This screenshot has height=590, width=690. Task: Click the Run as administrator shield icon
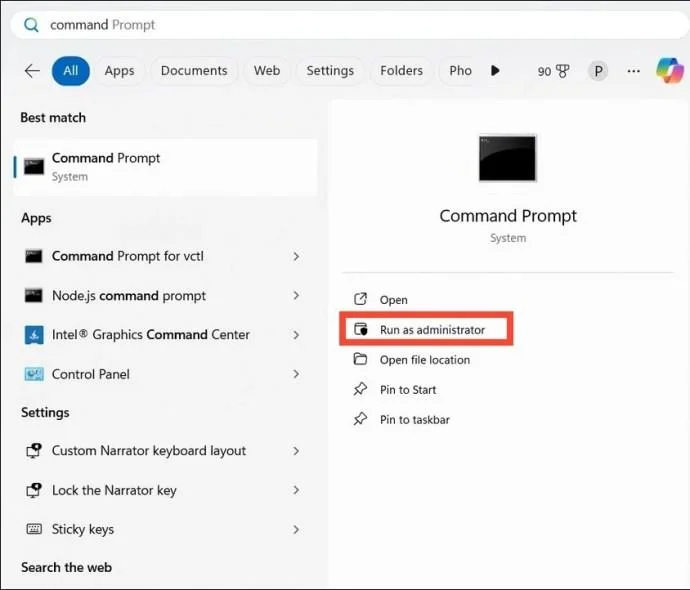click(x=361, y=329)
